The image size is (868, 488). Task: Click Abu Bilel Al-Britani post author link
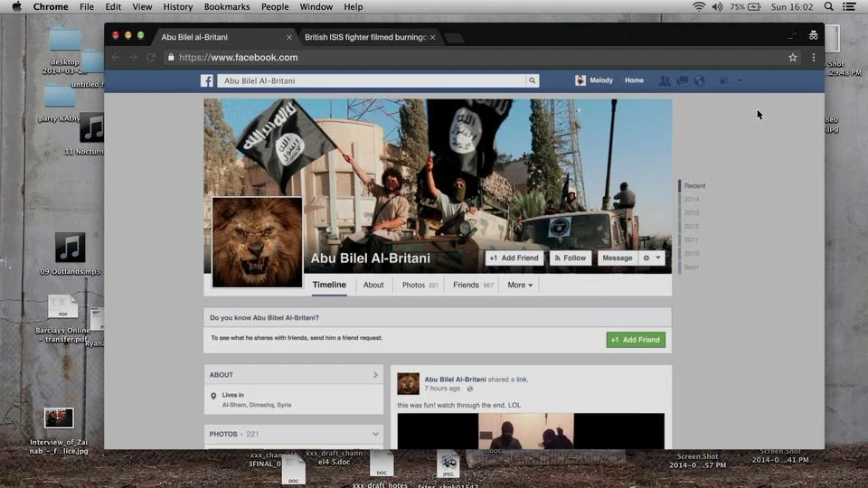click(x=455, y=380)
